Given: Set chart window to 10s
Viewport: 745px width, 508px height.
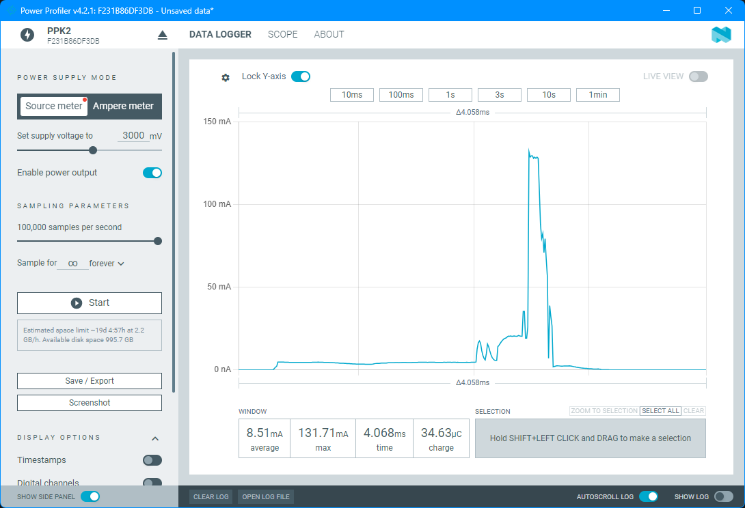Looking at the screenshot, I should point(549,95).
